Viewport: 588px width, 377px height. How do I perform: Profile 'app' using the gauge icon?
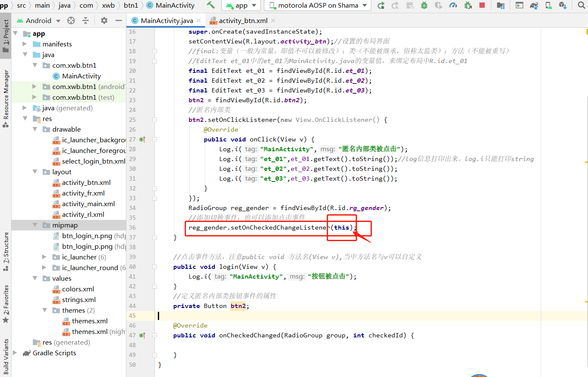point(454,6)
